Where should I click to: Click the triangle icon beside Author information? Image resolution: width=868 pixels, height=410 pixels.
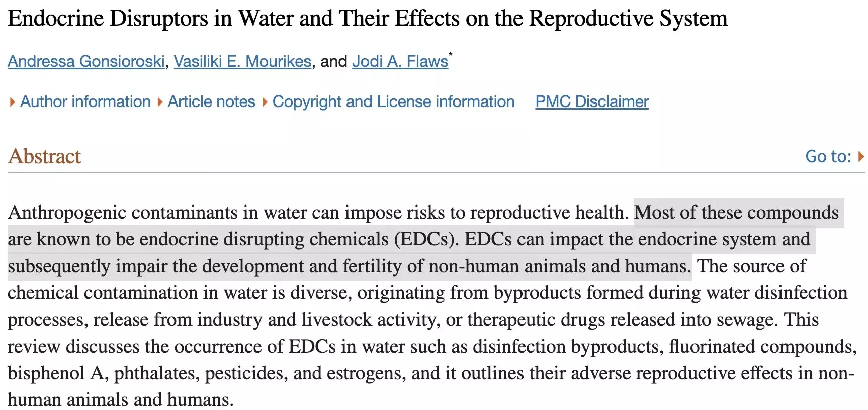click(13, 102)
